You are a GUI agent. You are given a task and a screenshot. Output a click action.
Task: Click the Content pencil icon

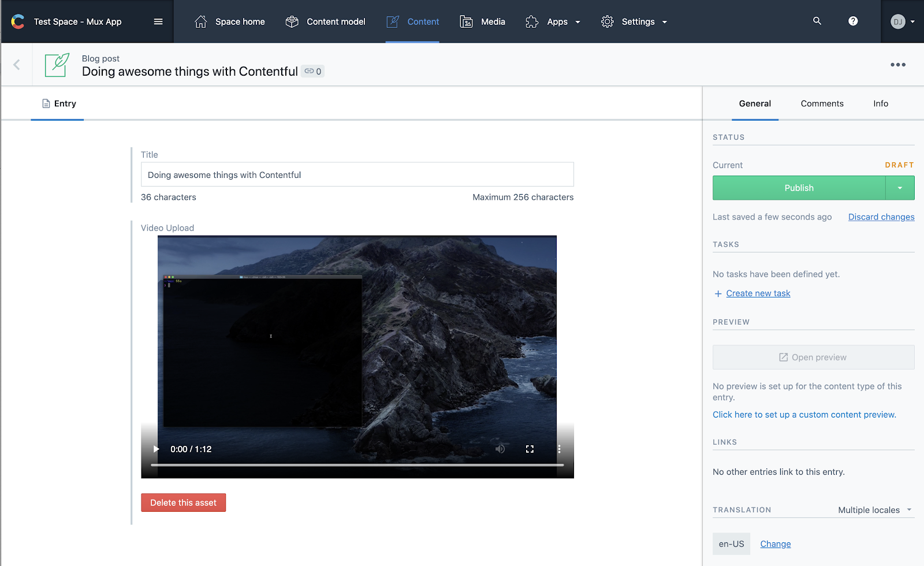pyautogui.click(x=393, y=21)
